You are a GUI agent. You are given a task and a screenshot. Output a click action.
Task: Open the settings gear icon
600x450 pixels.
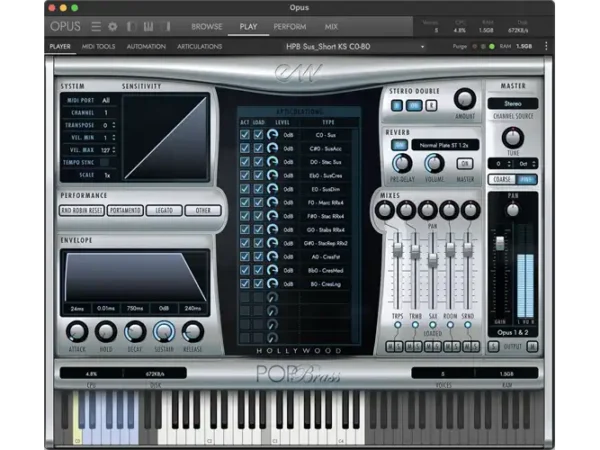(112, 26)
